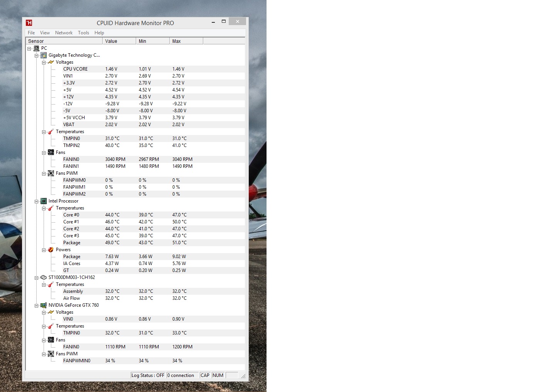Select the Core #1 temperature row

(154, 222)
